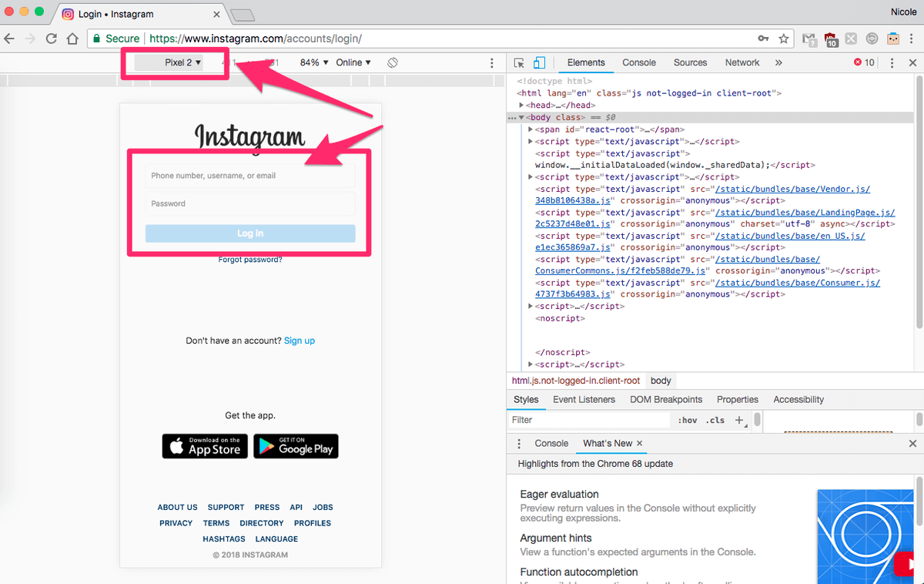Select body in the DOM breadcrumb
The height and width of the screenshot is (584, 924).
point(661,381)
